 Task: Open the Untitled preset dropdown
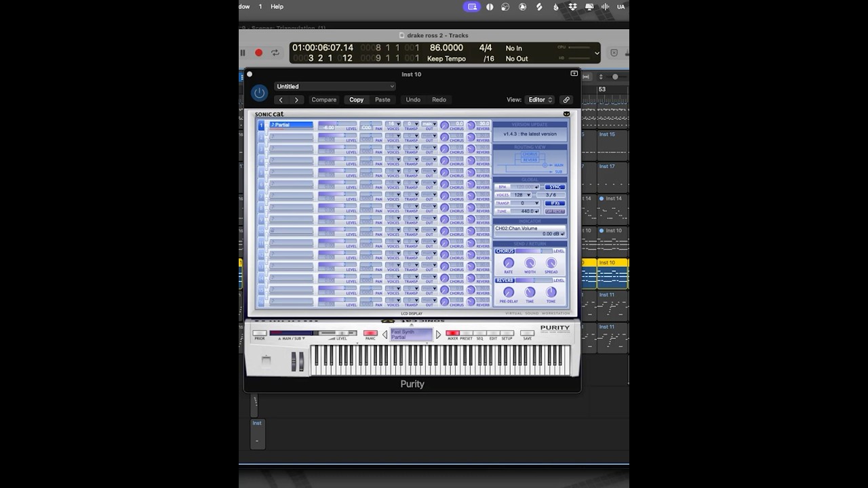click(x=335, y=86)
